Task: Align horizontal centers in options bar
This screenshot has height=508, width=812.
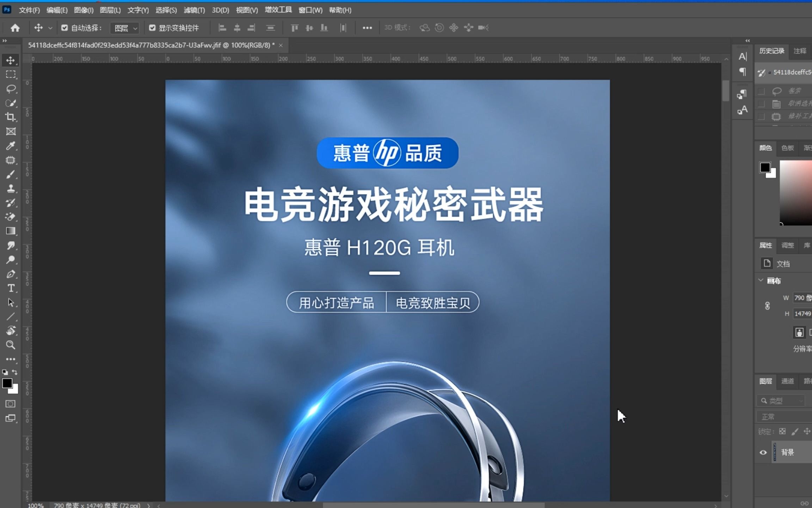Action: (237, 28)
